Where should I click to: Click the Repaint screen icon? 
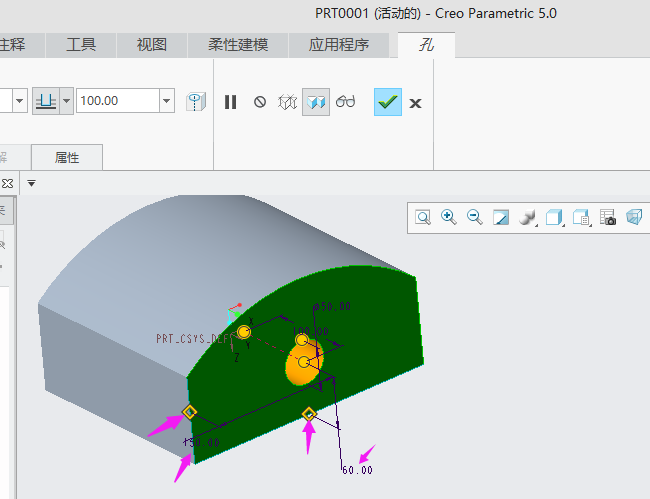(501, 218)
